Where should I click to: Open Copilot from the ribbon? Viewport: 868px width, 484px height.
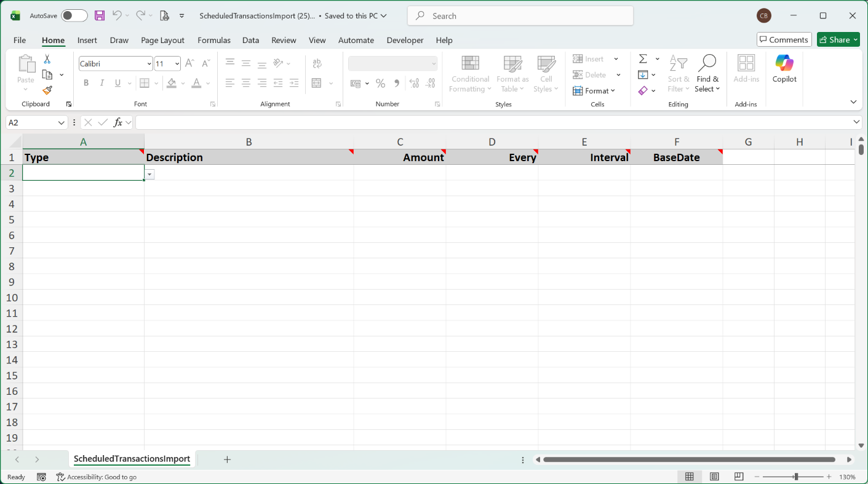pyautogui.click(x=784, y=68)
